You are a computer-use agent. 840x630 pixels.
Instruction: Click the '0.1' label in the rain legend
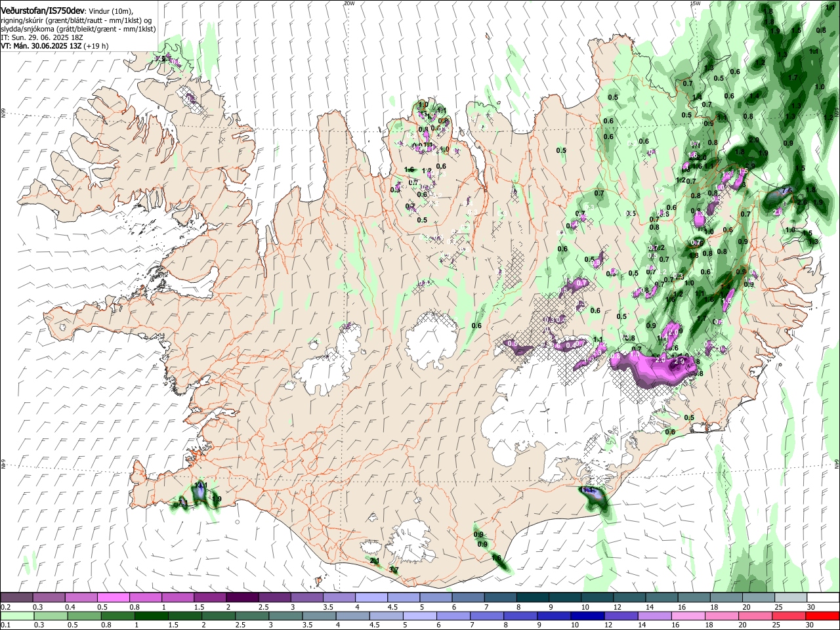tap(5, 625)
